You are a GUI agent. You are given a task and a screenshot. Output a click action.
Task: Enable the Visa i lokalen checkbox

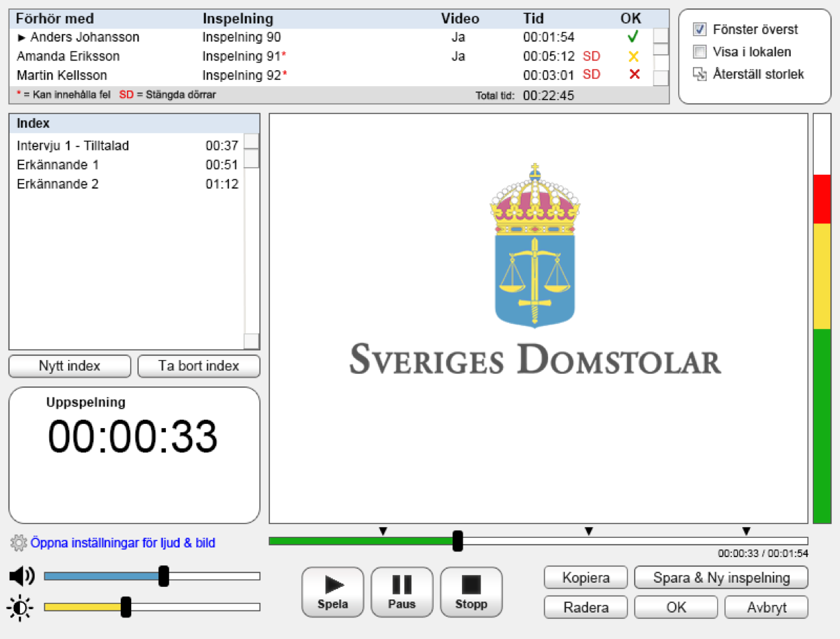700,52
